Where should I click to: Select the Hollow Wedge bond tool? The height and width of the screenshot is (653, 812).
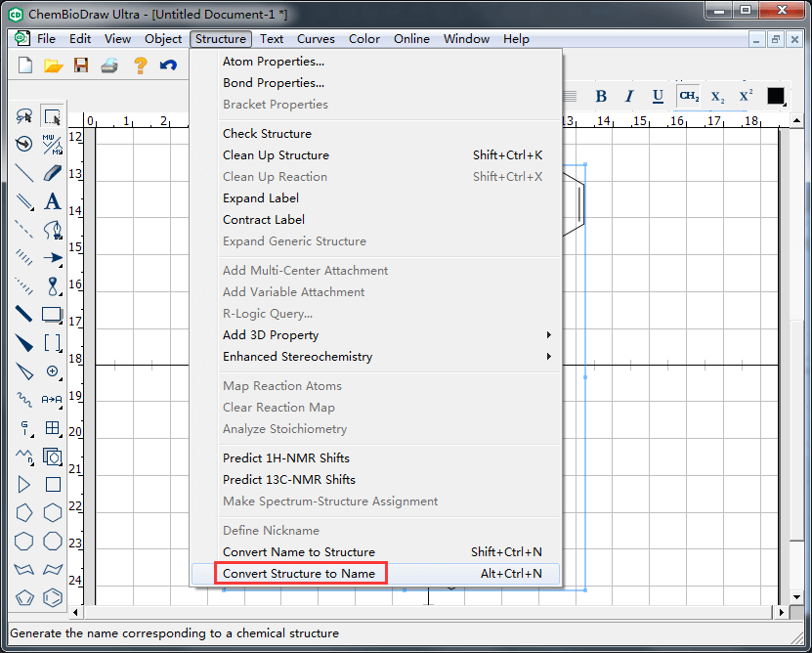(23, 371)
